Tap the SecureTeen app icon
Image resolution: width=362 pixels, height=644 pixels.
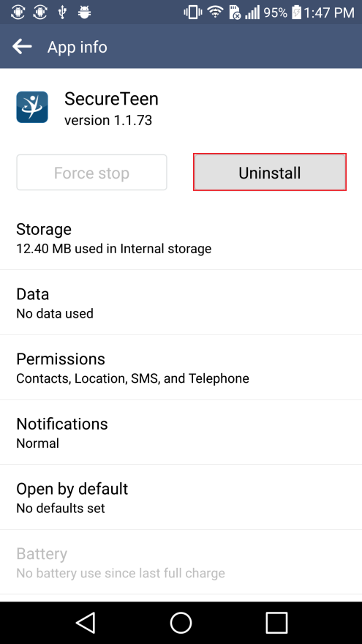click(x=32, y=107)
